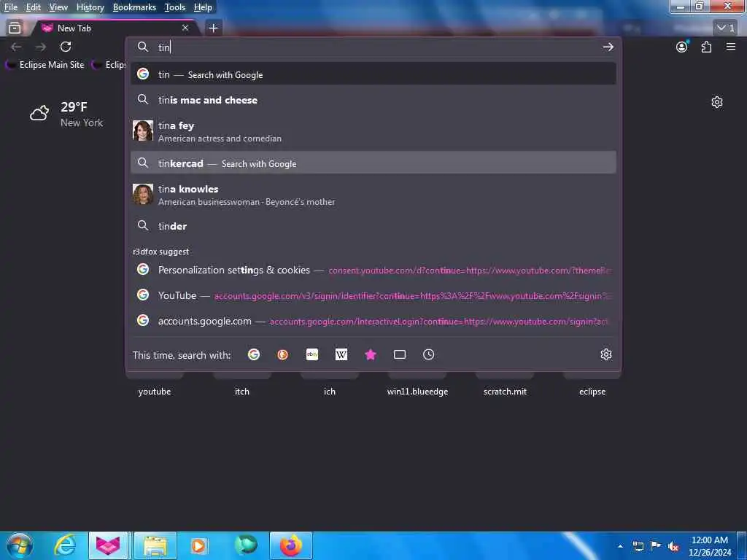Screen dimensions: 747x560
Task: Click the reload page button
Action: [x=66, y=47]
